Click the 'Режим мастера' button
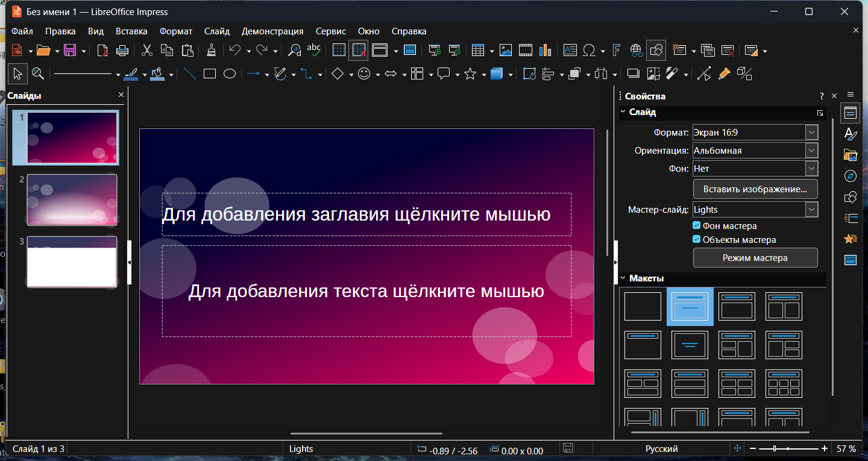 click(755, 258)
